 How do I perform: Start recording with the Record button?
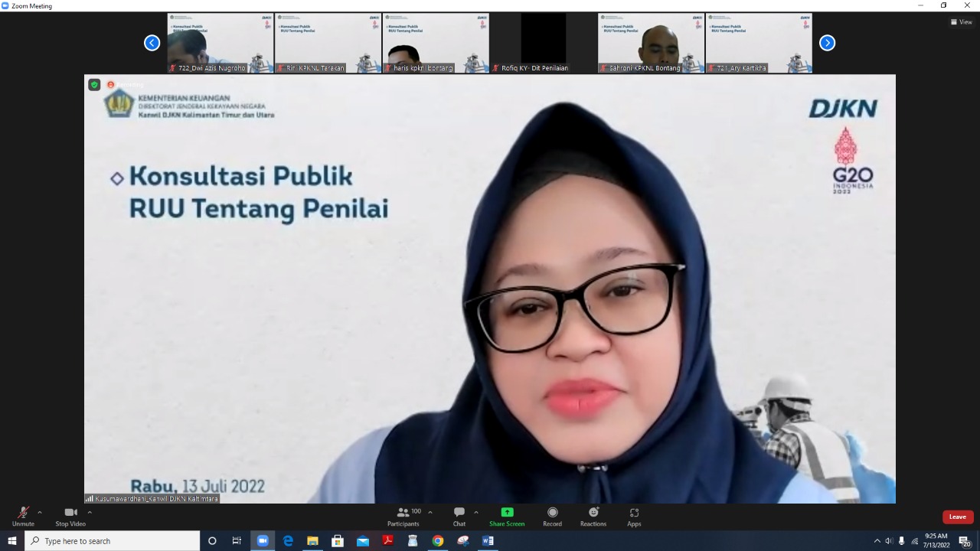tap(552, 516)
